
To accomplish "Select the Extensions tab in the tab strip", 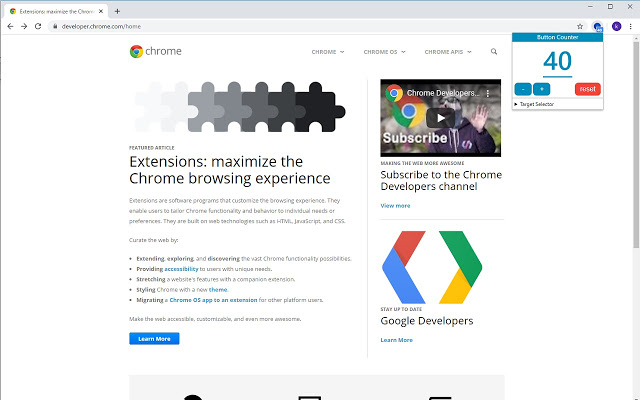I will coord(57,11).
